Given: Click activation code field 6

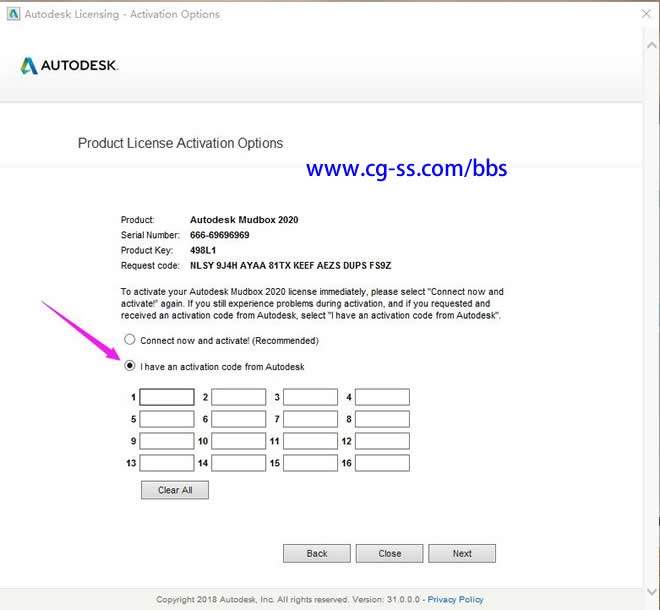Looking at the screenshot, I should point(238,419).
